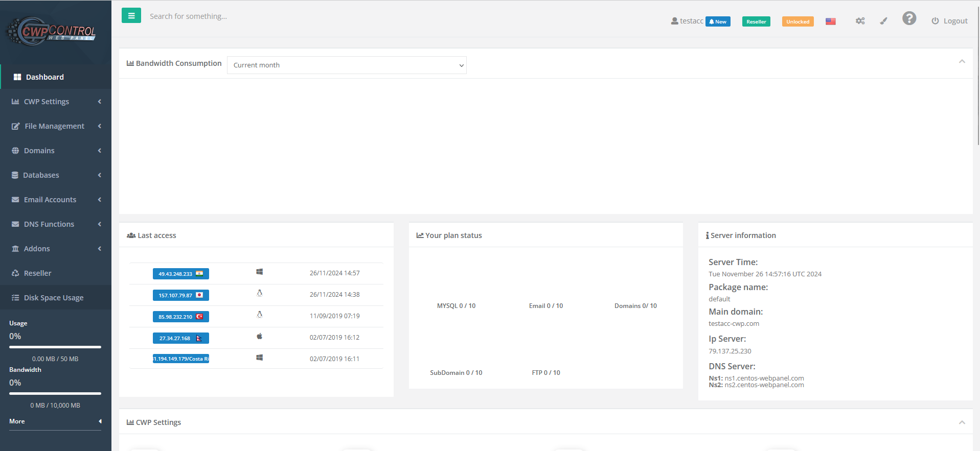The image size is (980, 451).
Task: Open the DNS Functions menu item
Action: pyautogui.click(x=56, y=224)
